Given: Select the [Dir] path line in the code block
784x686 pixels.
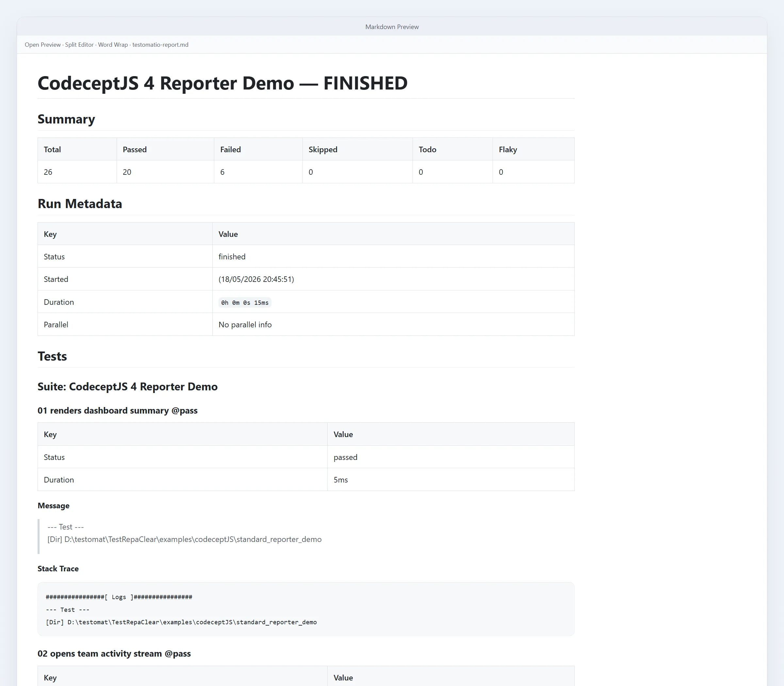Looking at the screenshot, I should click(x=181, y=622).
